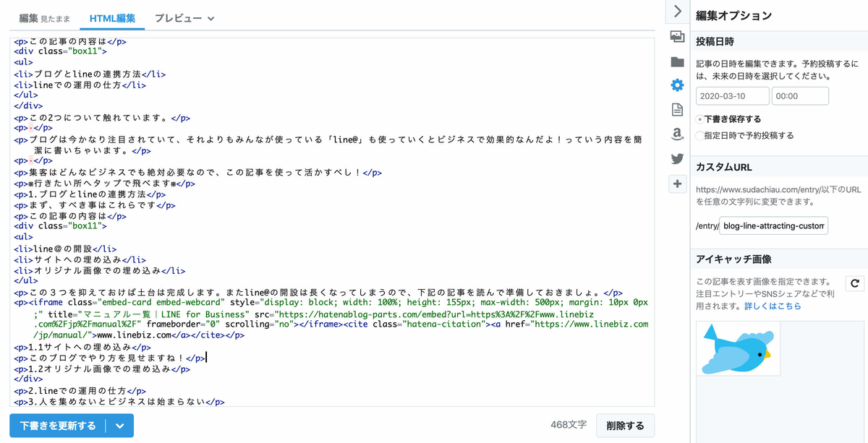Expand the プレビュー dropdown arrow
Image resolution: width=868 pixels, height=443 pixels.
pos(211,18)
